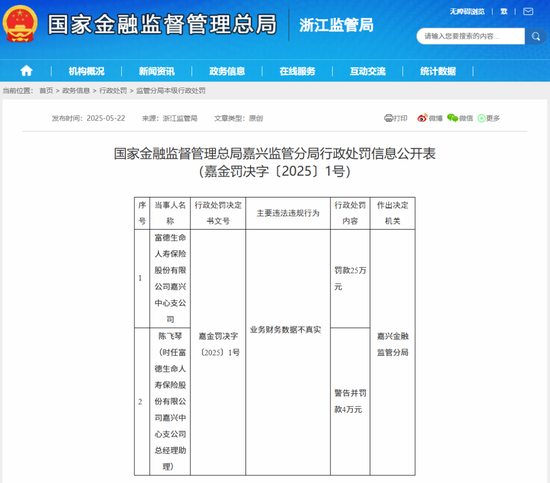Screen dimensions: 550x483
Task: Click cell 罚款25万元
Action: click(x=350, y=279)
